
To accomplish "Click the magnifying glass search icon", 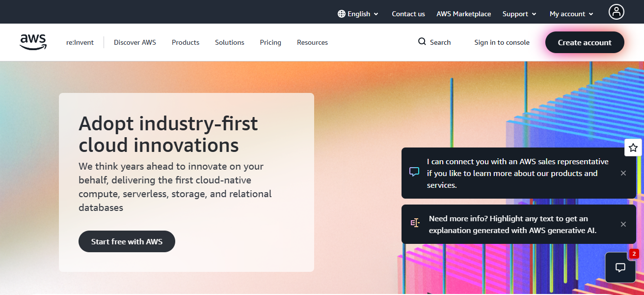I will coord(422,42).
